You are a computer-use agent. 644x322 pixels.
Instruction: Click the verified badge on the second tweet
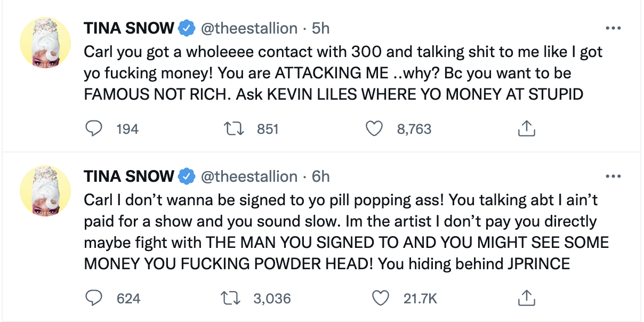[187, 176]
